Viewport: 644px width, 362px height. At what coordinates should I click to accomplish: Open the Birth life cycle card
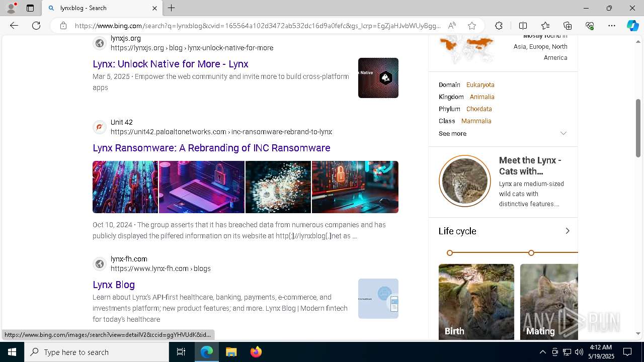point(476,302)
